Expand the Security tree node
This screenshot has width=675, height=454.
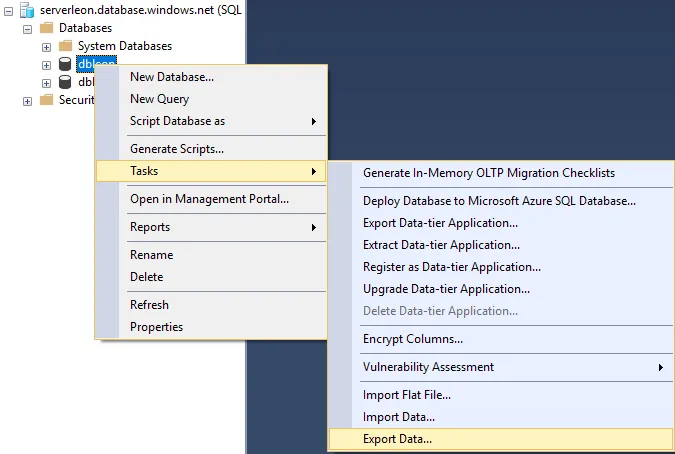(27, 100)
